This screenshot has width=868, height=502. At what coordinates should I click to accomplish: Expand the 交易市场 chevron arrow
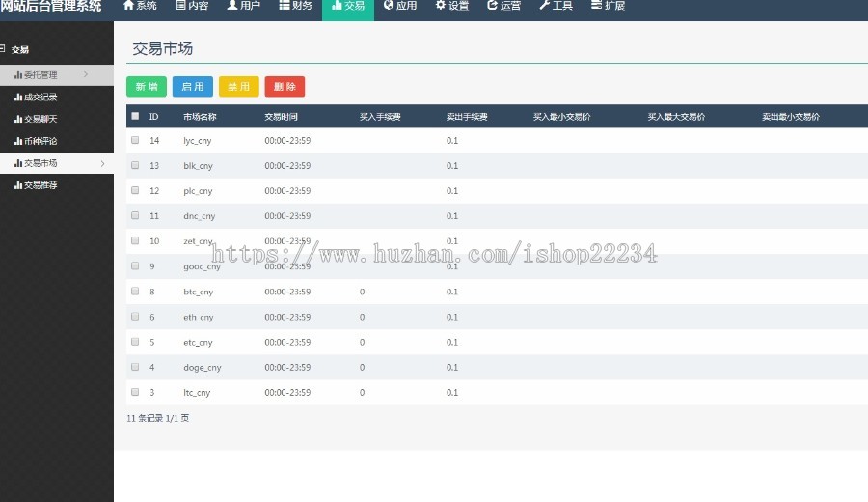pyautogui.click(x=103, y=163)
